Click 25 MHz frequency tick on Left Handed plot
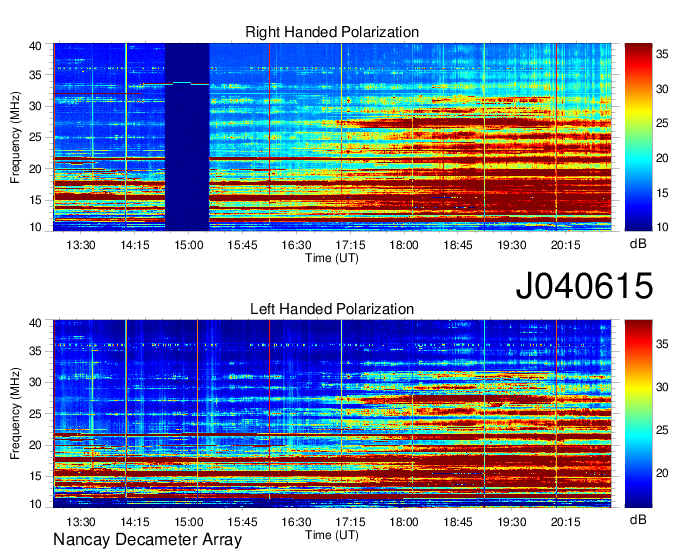The height and width of the screenshot is (552, 680). (35, 414)
